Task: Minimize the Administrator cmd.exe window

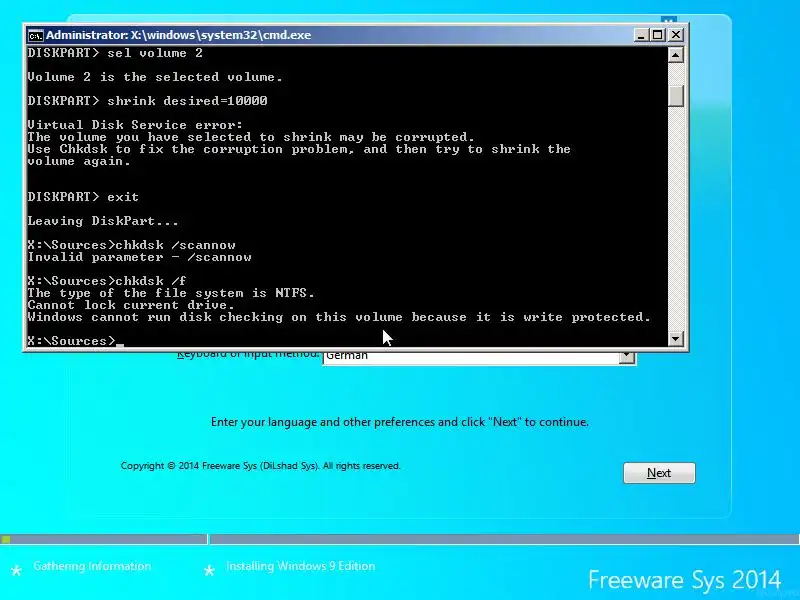Action: (641, 35)
